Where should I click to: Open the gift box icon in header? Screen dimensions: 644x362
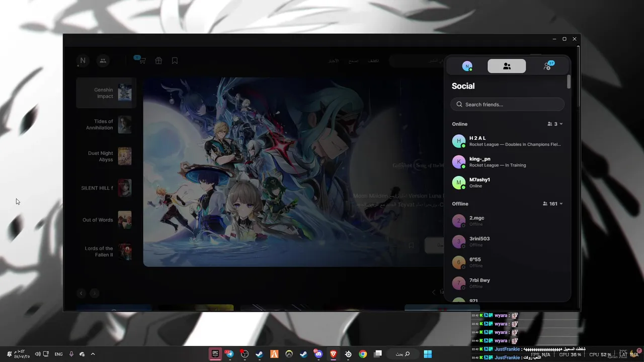point(158,61)
